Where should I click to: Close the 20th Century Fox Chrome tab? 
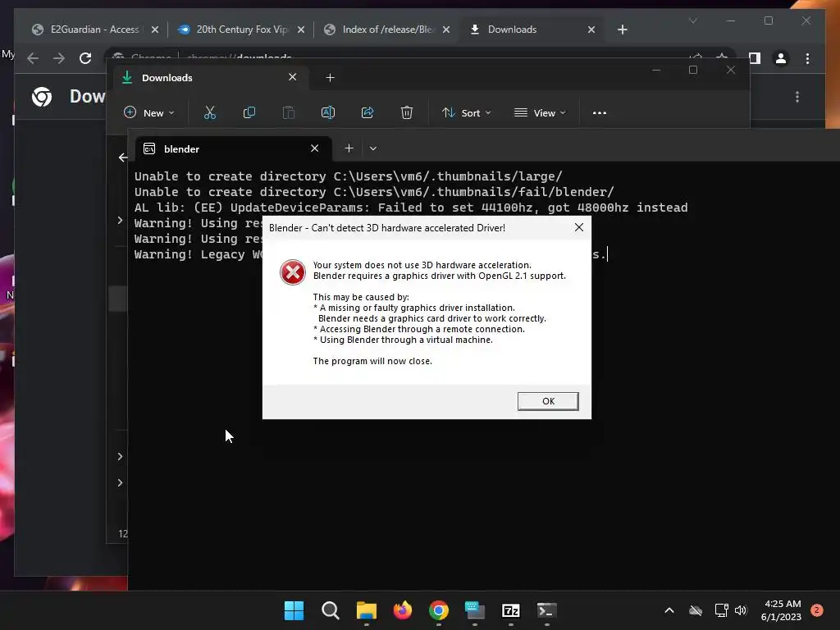(301, 30)
